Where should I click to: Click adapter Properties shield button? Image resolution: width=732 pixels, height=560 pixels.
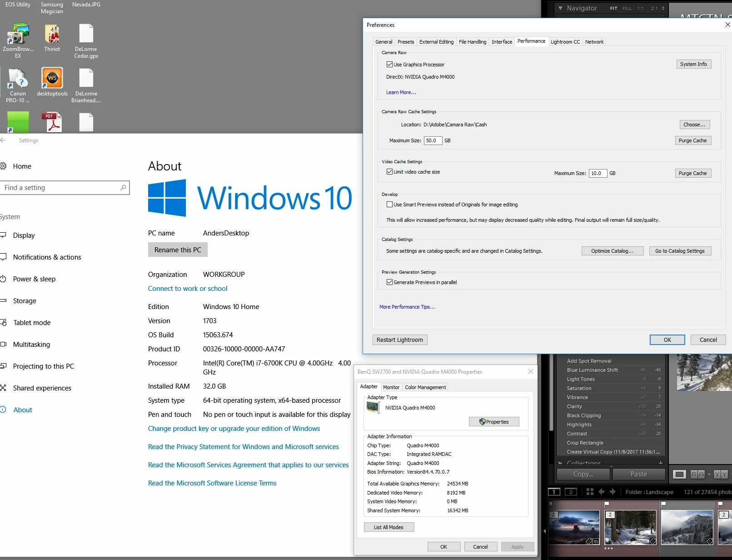494,422
